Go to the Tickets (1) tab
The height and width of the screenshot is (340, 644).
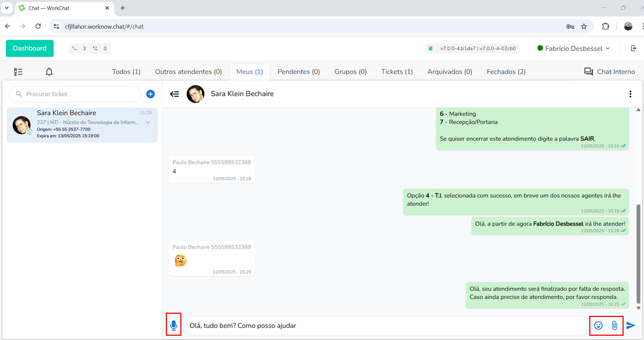397,72
